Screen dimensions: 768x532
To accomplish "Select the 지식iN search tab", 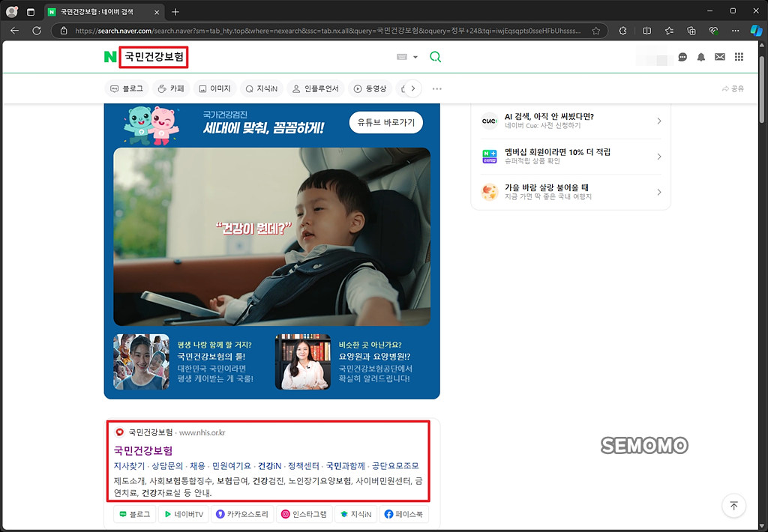I will (262, 88).
